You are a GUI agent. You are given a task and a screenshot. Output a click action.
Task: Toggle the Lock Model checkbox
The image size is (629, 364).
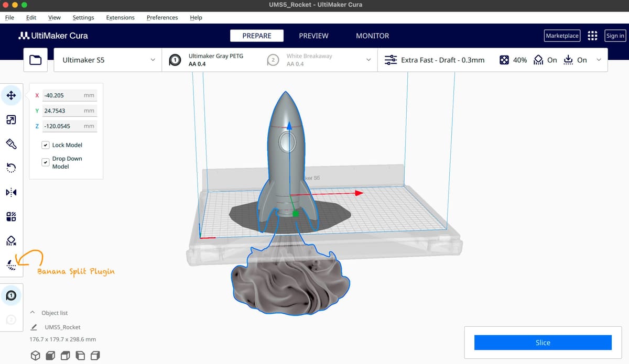pyautogui.click(x=46, y=145)
